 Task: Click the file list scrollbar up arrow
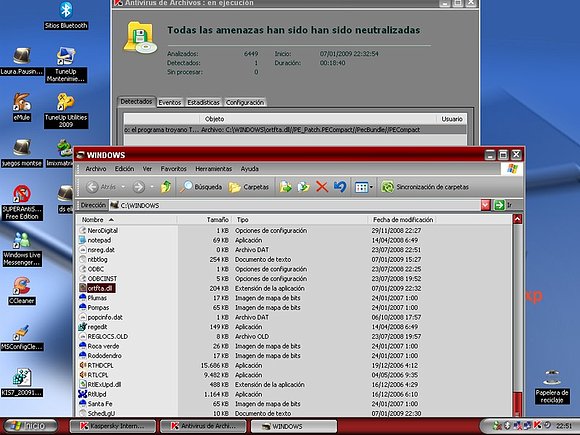point(517,219)
